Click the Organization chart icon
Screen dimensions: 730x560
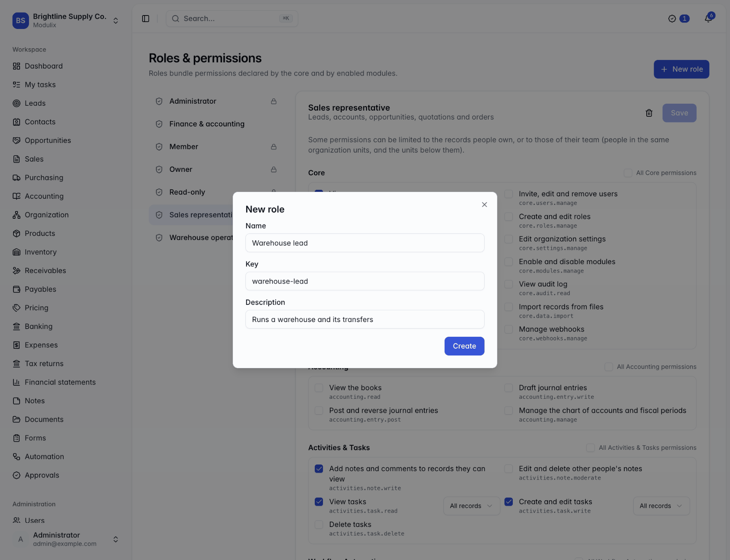[16, 215]
